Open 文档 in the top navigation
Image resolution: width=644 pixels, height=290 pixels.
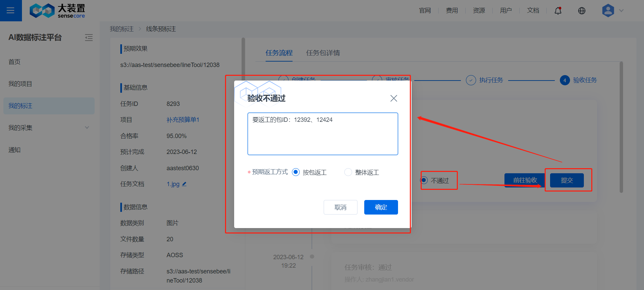[x=533, y=10]
